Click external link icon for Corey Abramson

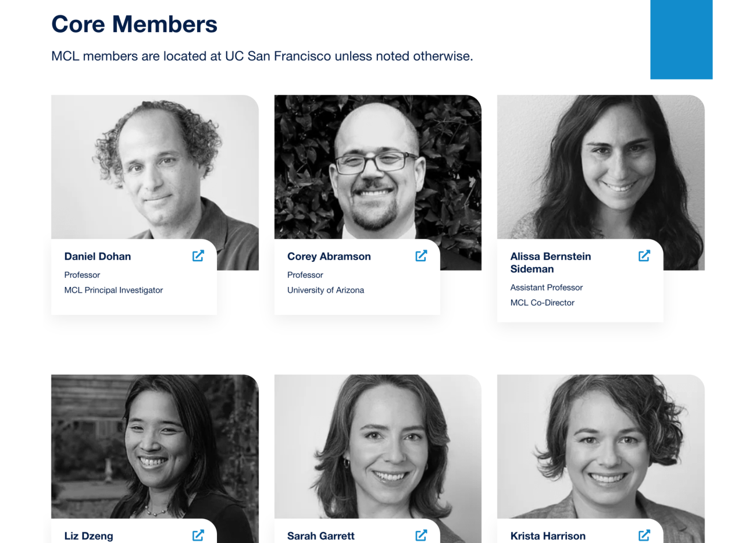tap(421, 256)
